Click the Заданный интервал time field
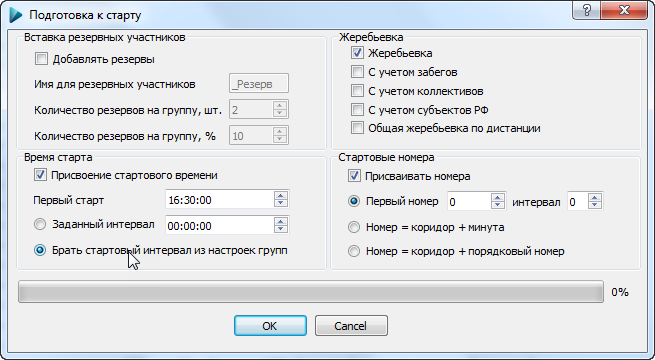Viewport: 655px width, 360px height. (219, 226)
